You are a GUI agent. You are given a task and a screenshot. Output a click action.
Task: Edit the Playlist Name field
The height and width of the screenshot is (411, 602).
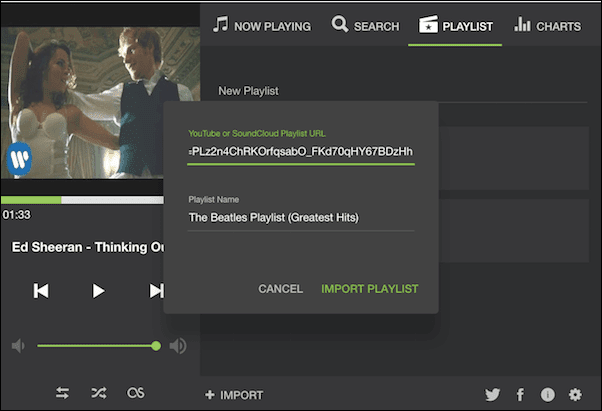301,218
